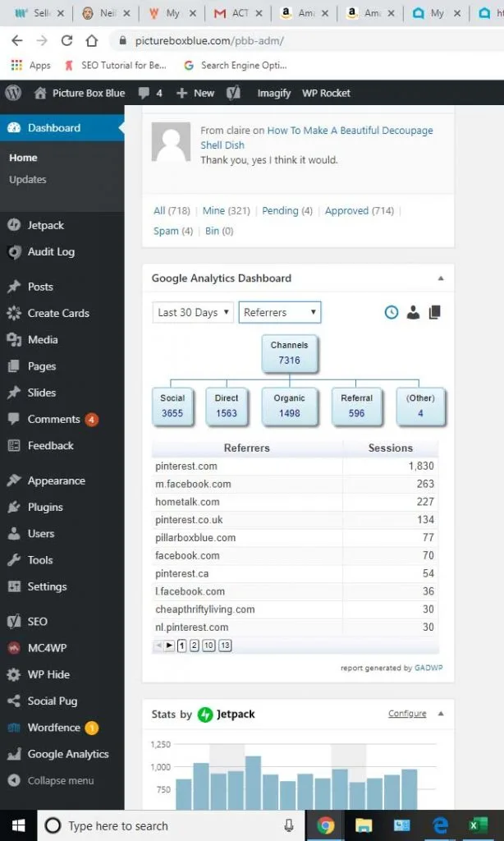
Task: Collapse the Stats by Jetpack widget
Action: (441, 714)
